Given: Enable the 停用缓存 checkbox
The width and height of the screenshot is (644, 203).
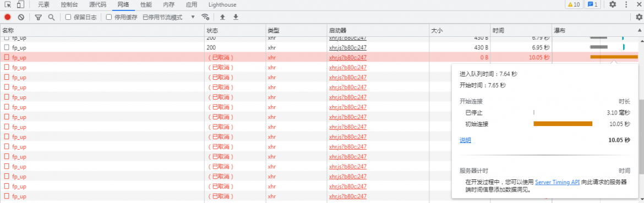Looking at the screenshot, I should 109,17.
